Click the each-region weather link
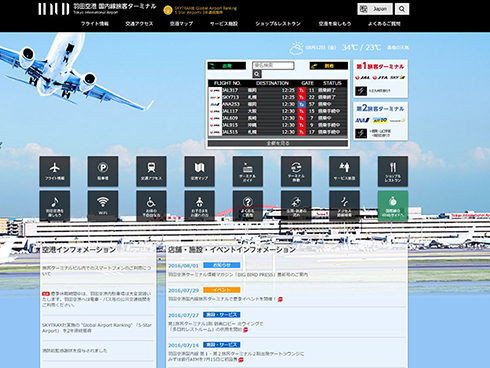 point(398,48)
